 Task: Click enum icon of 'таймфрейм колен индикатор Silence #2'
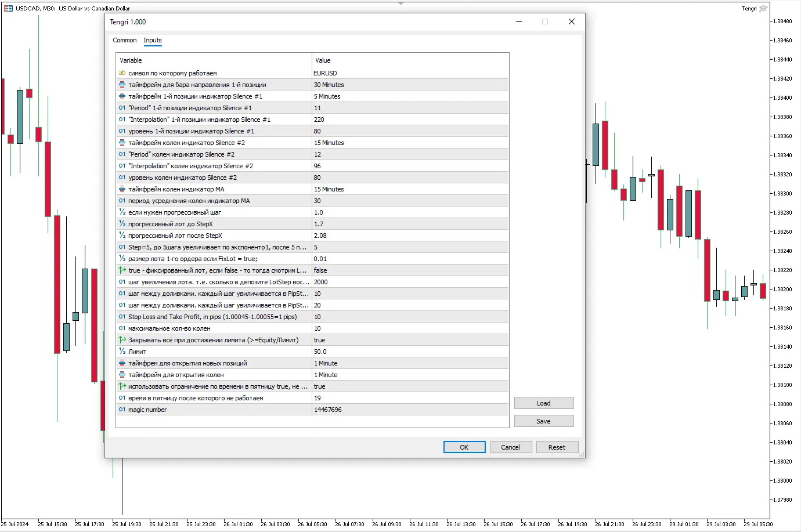(x=122, y=143)
